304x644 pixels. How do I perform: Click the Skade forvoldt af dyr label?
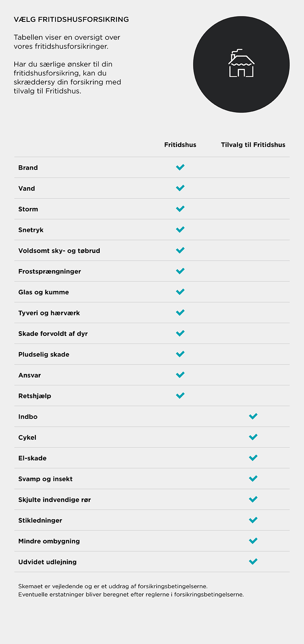53,334
